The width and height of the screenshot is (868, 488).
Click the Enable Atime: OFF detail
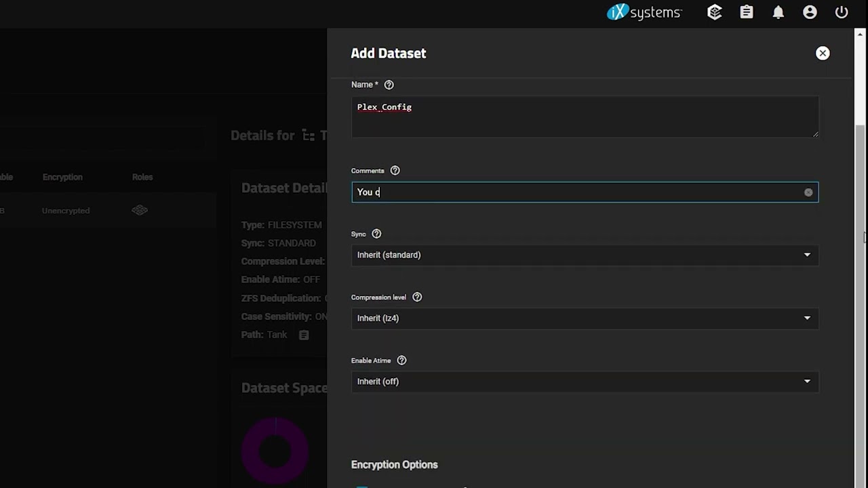(x=281, y=280)
